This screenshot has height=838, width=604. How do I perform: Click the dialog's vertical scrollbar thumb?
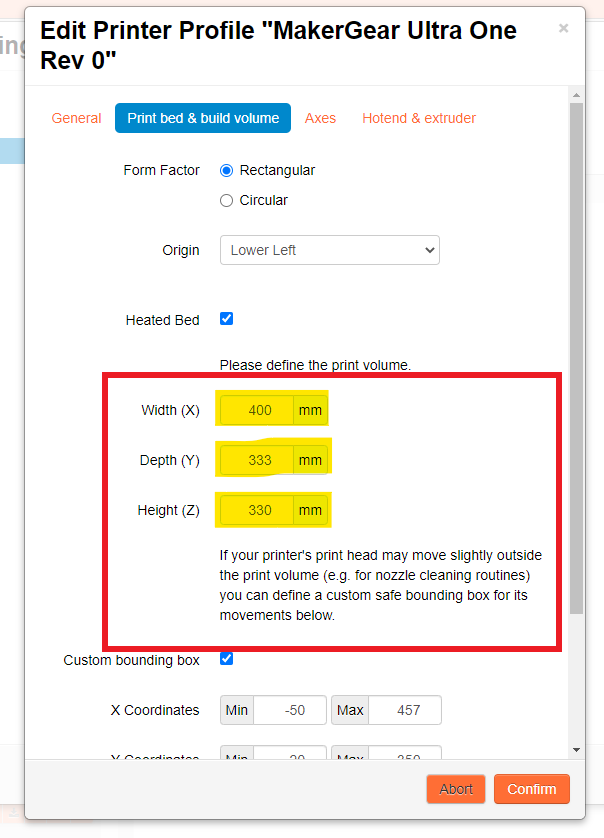pyautogui.click(x=576, y=360)
